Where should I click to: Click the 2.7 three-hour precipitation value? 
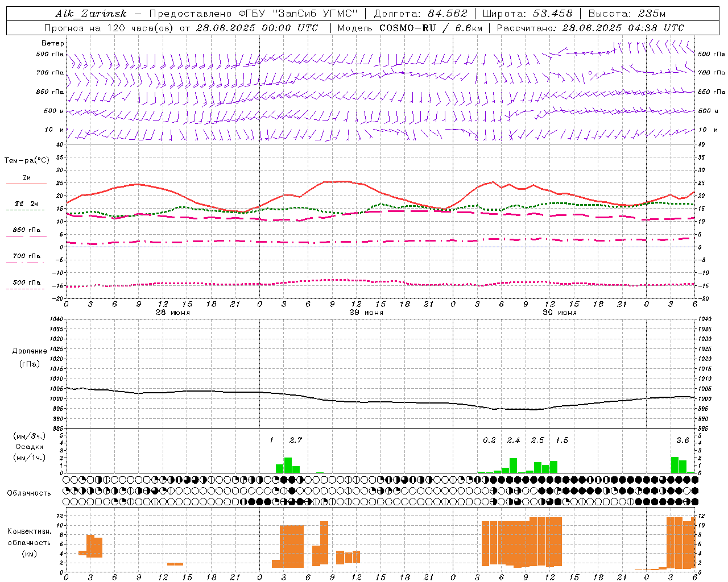tap(296, 440)
